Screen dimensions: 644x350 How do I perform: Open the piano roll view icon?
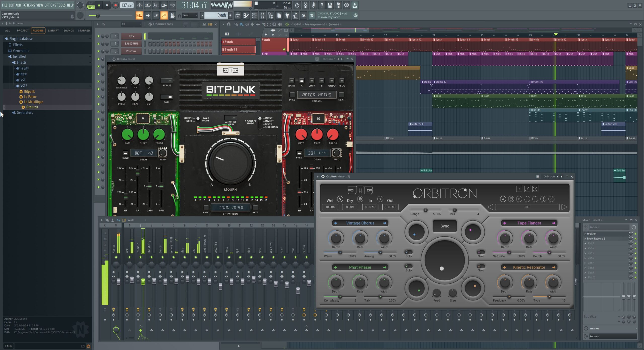pos(246,16)
